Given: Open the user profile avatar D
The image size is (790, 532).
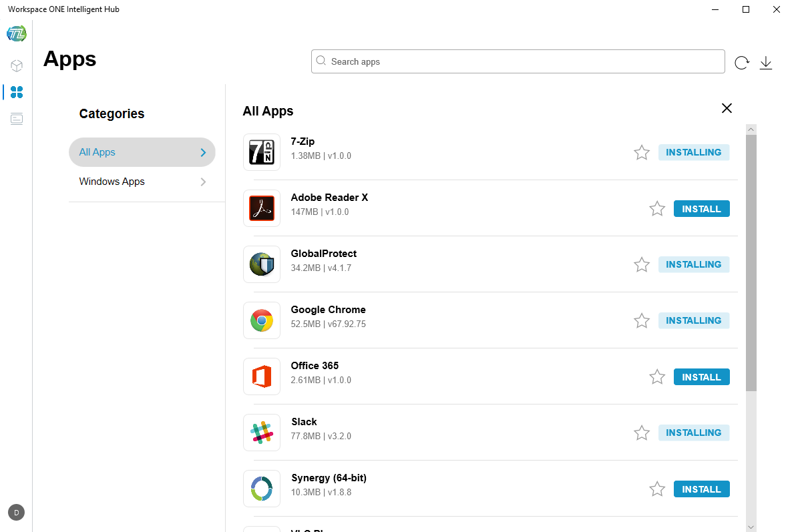Looking at the screenshot, I should pyautogui.click(x=16, y=512).
